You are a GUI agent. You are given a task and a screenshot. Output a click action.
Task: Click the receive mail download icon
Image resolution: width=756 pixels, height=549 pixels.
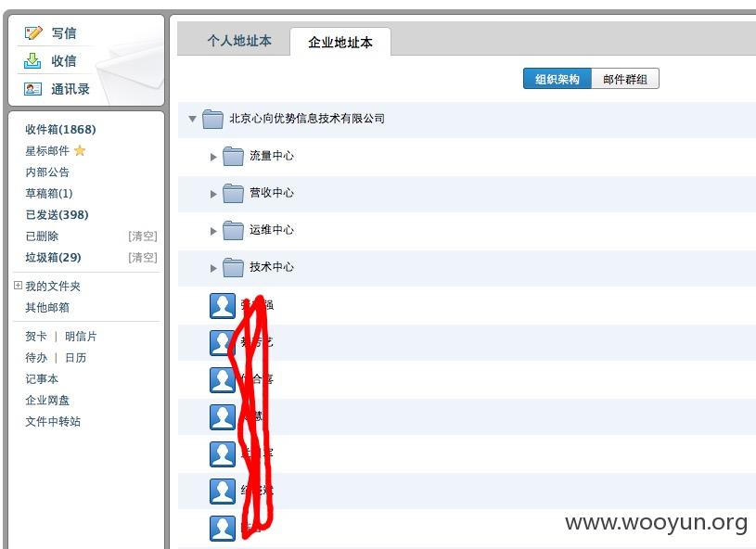(x=32, y=60)
